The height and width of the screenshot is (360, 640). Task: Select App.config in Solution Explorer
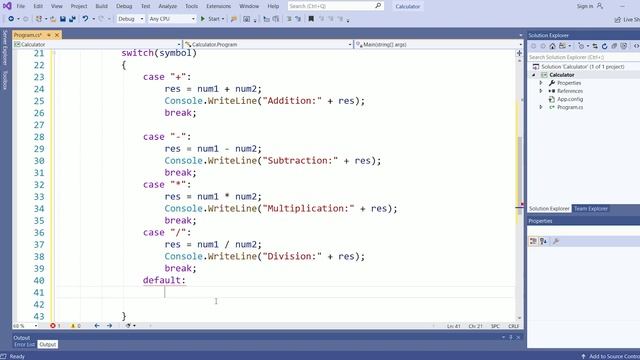(x=570, y=99)
